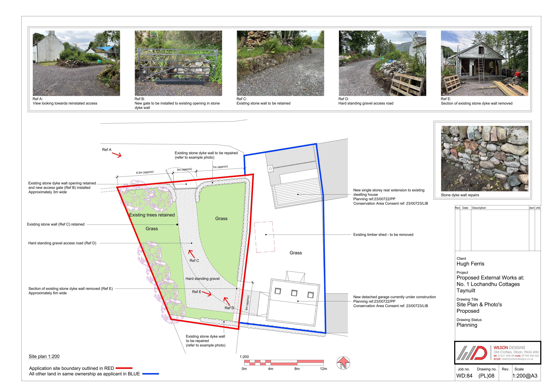
Task: Select 'Existing timber shed - to be removed'
Action: point(383,235)
